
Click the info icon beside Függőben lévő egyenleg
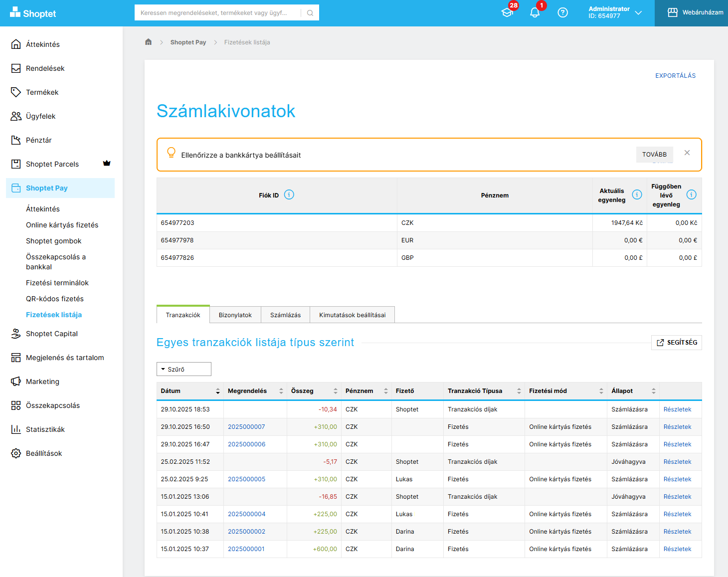click(691, 195)
